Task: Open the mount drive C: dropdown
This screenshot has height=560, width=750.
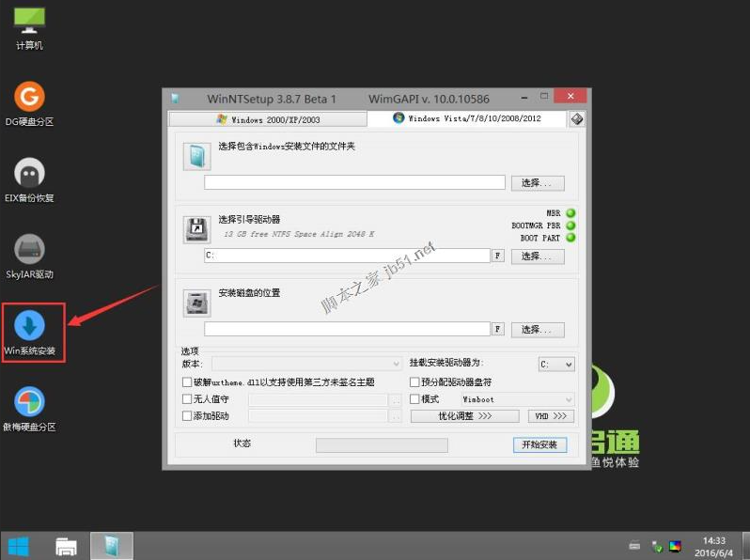Action: click(556, 365)
